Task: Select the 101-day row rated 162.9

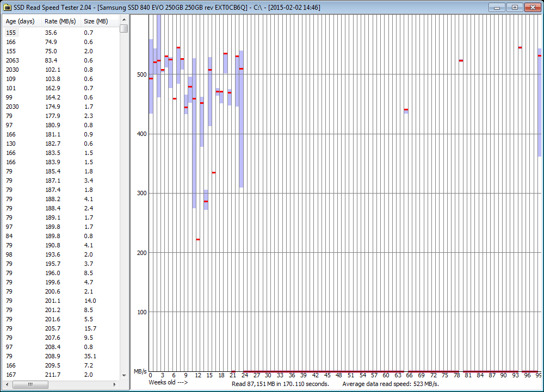Action: [61, 88]
